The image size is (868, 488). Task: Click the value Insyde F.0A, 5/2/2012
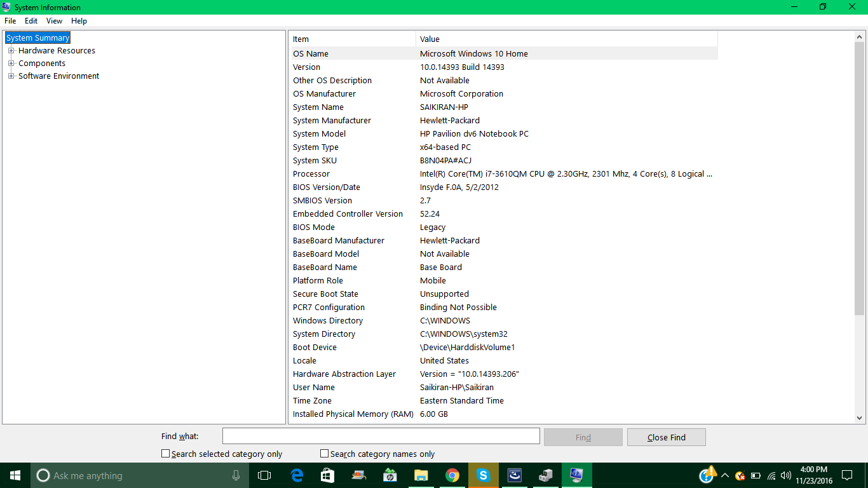coord(459,187)
